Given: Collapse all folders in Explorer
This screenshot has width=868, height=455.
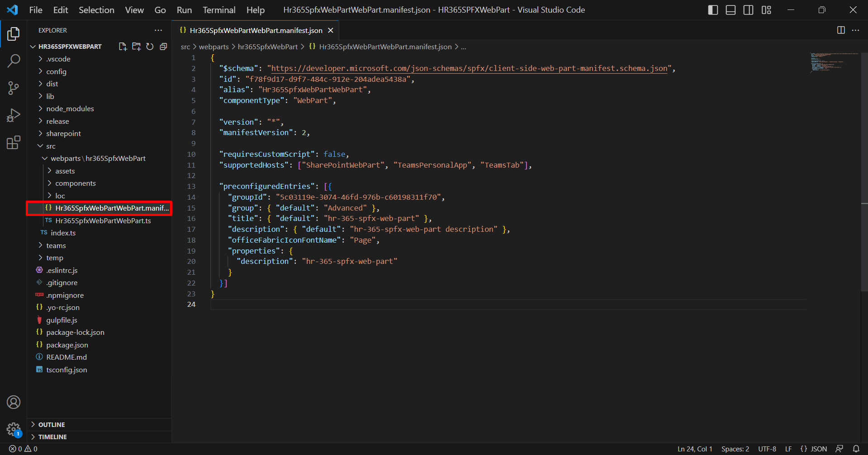Looking at the screenshot, I should 163,47.
